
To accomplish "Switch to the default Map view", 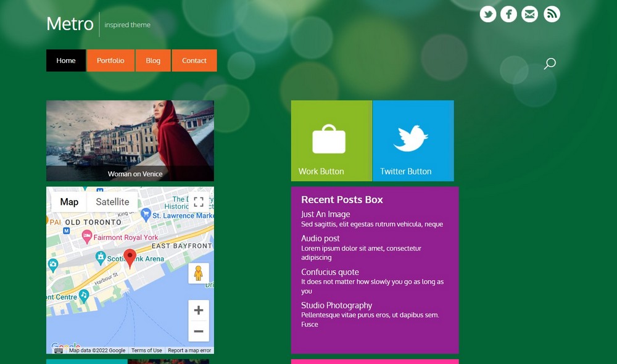I will 69,202.
